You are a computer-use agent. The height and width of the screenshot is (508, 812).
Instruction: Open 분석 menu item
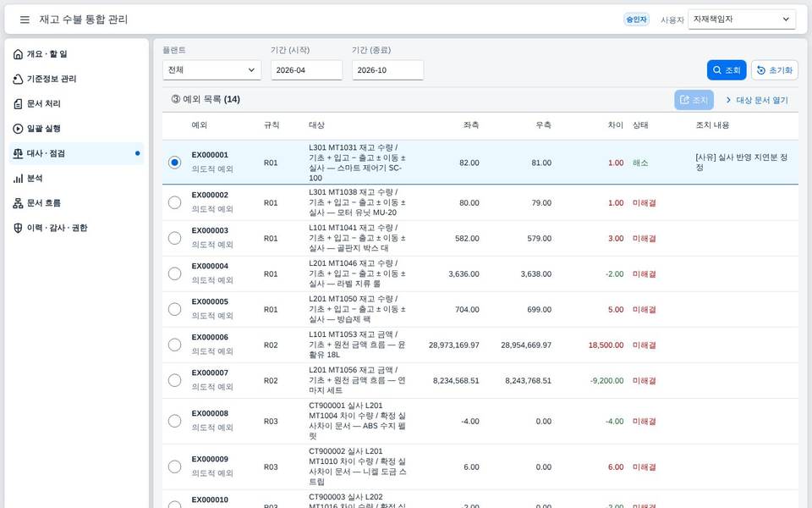77,179
